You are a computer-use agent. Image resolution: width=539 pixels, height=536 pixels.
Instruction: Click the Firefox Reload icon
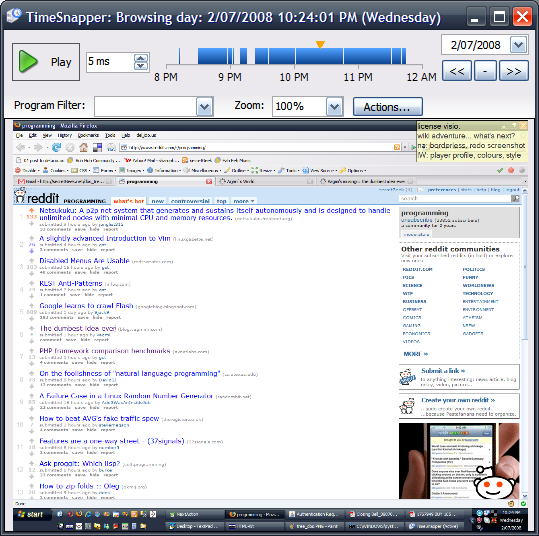[x=56, y=147]
